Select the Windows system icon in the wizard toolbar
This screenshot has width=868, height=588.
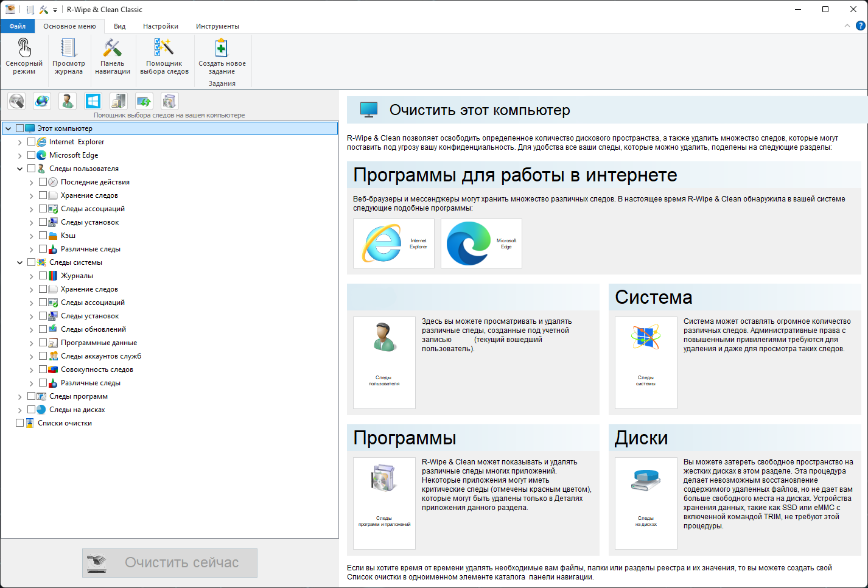tap(93, 101)
